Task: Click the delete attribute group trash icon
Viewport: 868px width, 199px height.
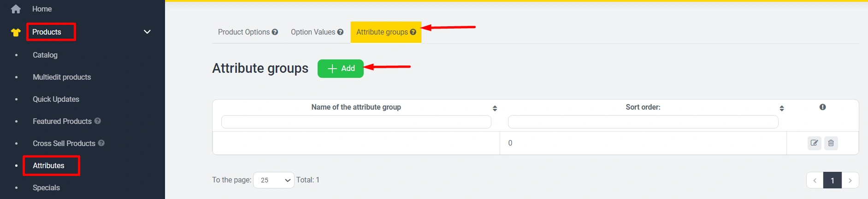Action: coord(831,143)
